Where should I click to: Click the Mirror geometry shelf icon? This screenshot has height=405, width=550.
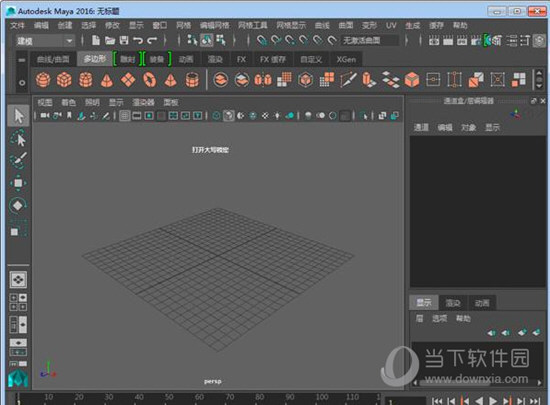[x=263, y=80]
